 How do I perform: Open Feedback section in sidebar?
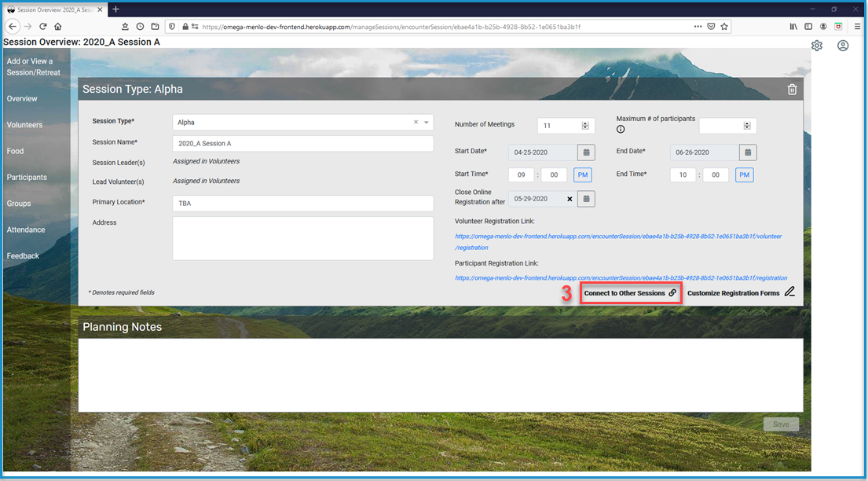coord(23,256)
